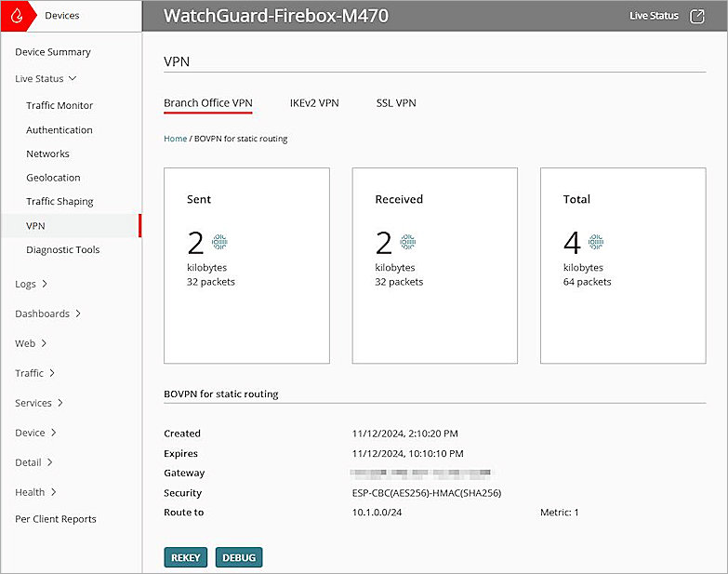Click the data icon in the Total card
The width and height of the screenshot is (728, 574).
tap(596, 242)
